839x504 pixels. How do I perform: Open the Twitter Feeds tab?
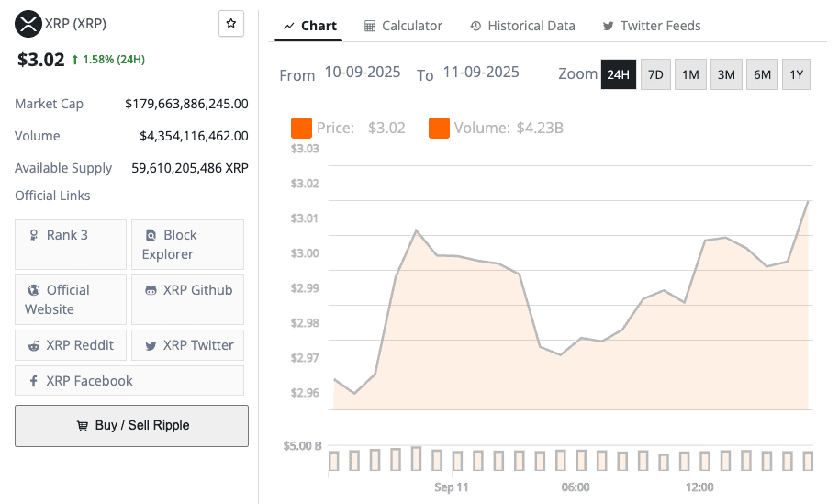[652, 26]
